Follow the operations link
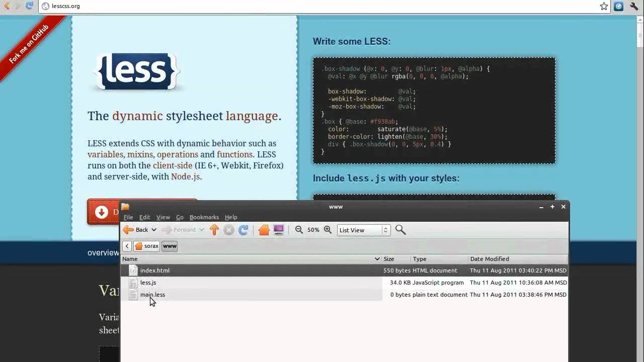This screenshot has width=644, height=362. [178, 154]
